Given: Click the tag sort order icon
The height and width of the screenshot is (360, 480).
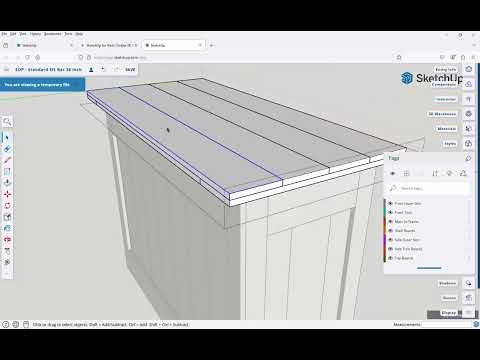Looking at the screenshot, I should pyautogui.click(x=435, y=173).
